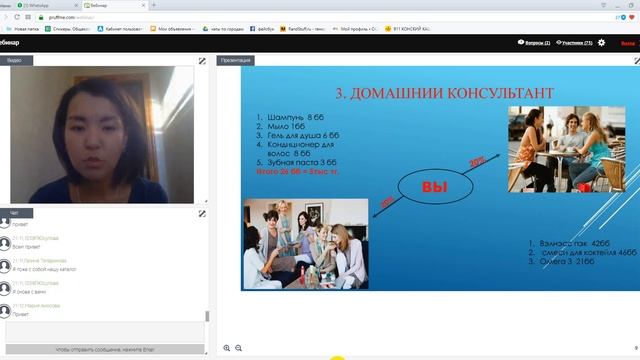640x360 pixels.
Task: Open the фейсбук bookmark
Action: coord(262,29)
